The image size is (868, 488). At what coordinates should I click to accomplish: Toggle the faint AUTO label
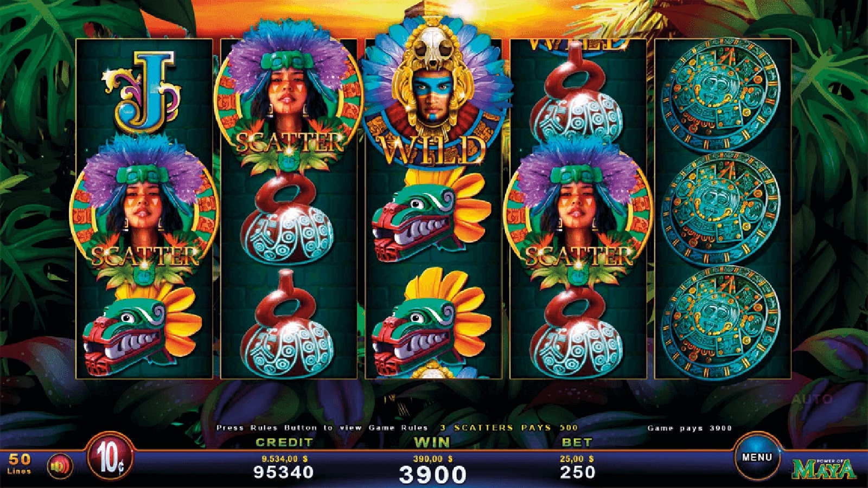click(x=812, y=400)
